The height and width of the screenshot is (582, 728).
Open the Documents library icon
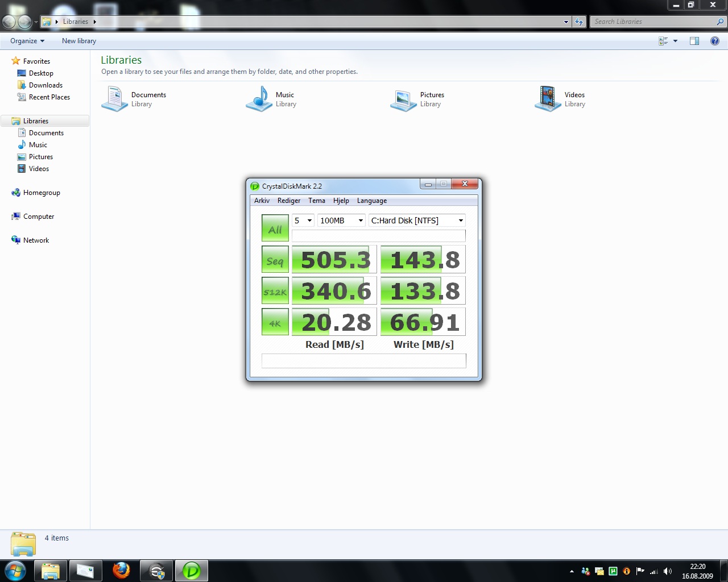pyautogui.click(x=115, y=99)
